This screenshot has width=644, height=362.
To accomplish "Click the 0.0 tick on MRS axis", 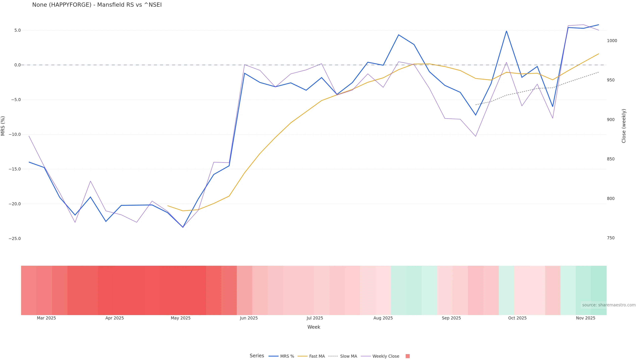I will 17,65.
